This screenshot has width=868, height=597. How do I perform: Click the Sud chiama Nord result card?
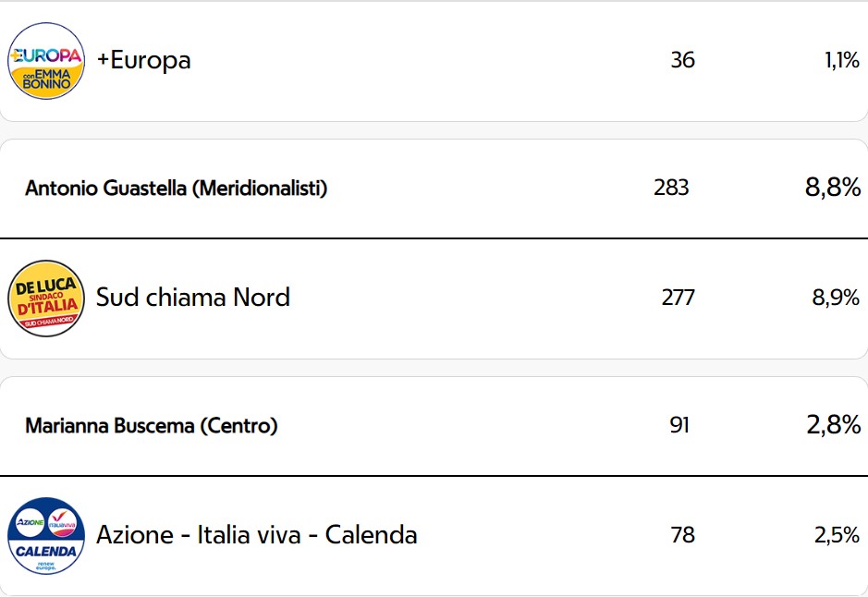click(x=434, y=298)
